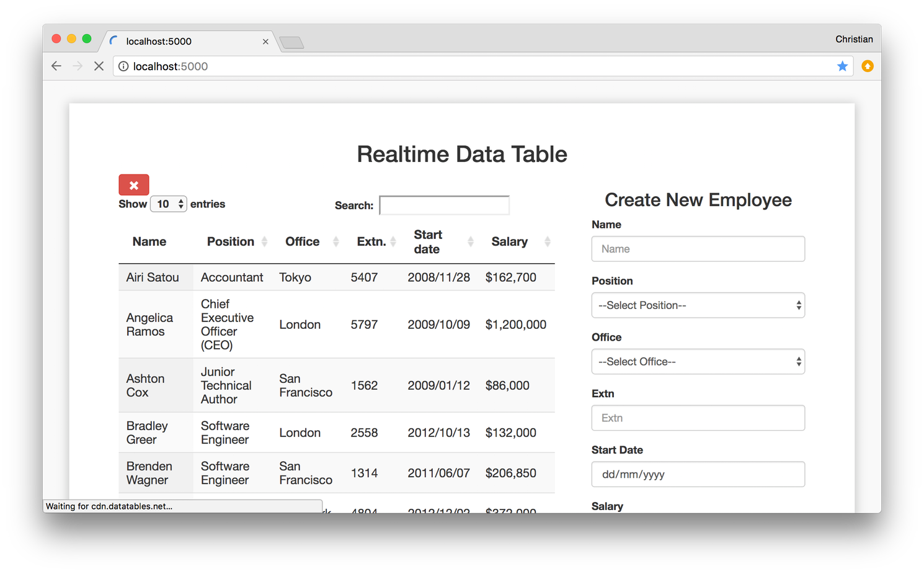Click the red X delete button
Screen dimensions: 924x574
click(x=134, y=185)
